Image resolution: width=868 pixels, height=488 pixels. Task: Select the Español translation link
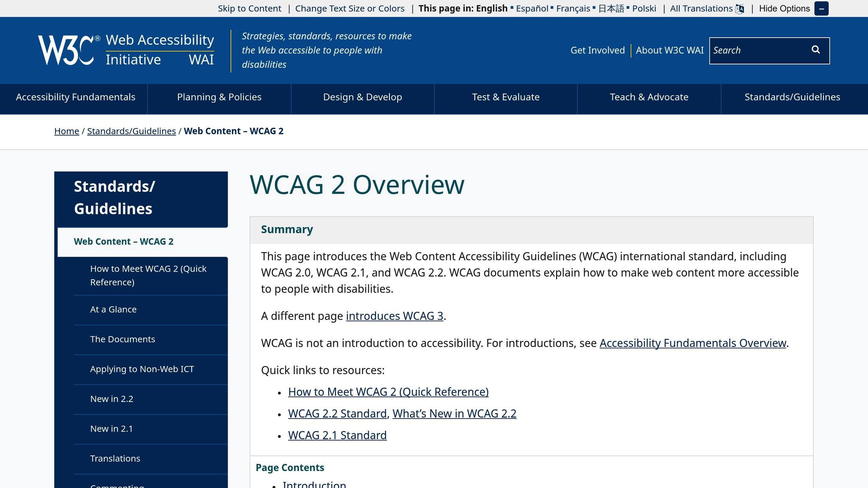pos(532,8)
